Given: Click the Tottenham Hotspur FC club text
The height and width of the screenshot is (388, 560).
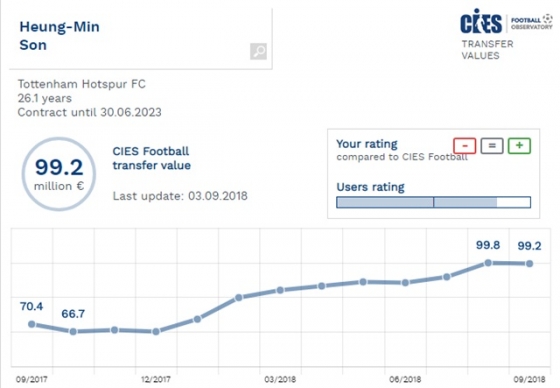Looking at the screenshot, I should [x=82, y=84].
